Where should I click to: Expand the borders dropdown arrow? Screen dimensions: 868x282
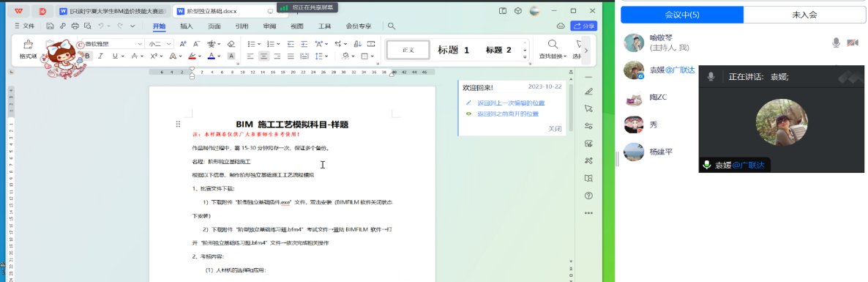pyautogui.click(x=373, y=56)
